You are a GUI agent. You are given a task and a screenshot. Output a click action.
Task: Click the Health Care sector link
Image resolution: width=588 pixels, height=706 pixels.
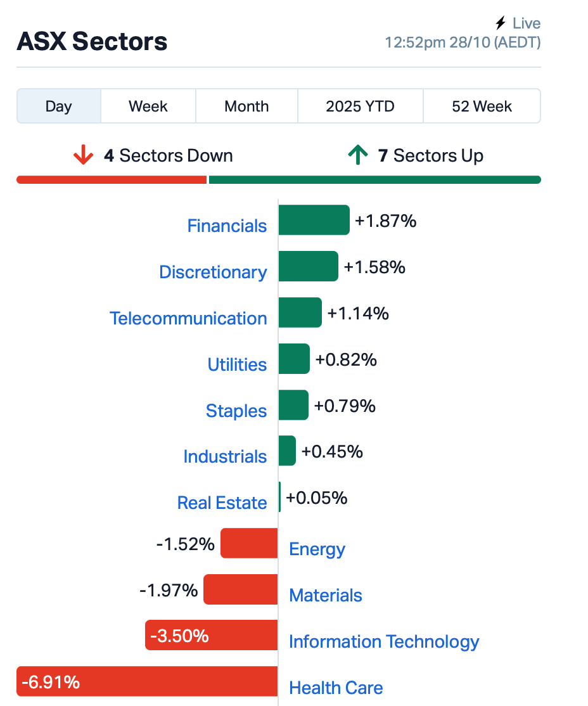336,688
